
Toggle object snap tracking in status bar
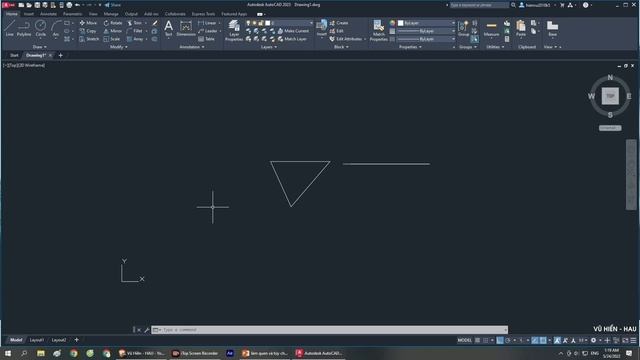tap(535, 340)
